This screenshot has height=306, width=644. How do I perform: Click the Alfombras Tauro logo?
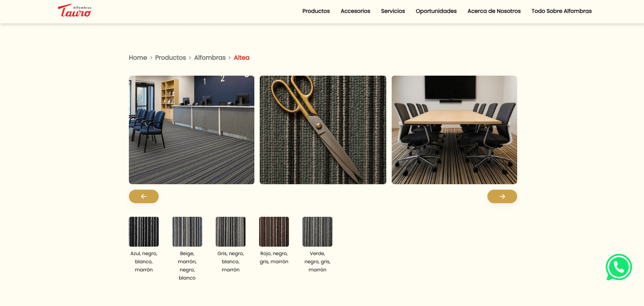(x=75, y=11)
